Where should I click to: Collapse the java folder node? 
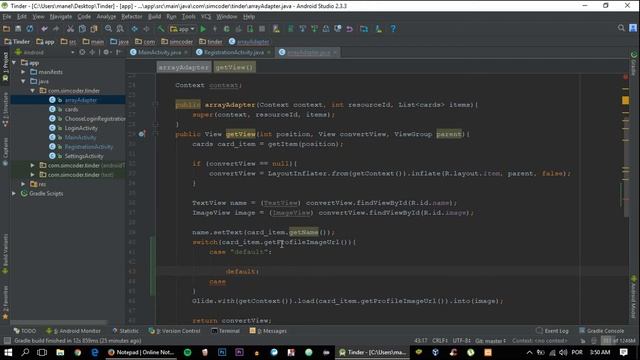[x=23, y=81]
